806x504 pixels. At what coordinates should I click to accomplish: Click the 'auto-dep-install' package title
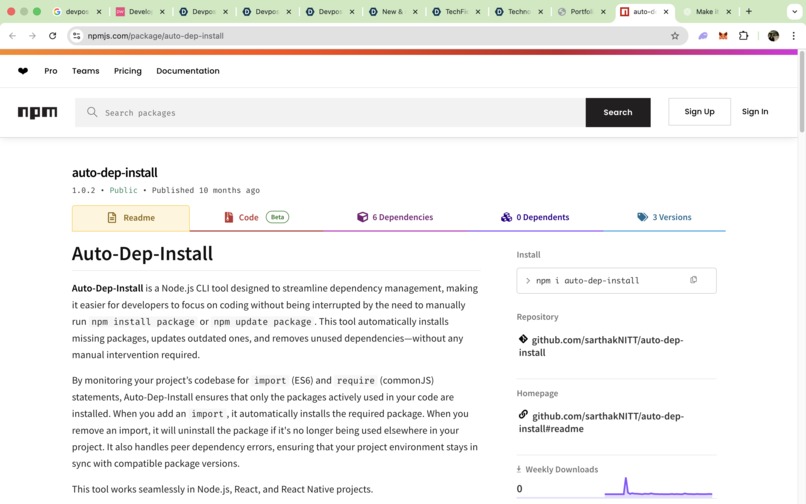tap(115, 173)
